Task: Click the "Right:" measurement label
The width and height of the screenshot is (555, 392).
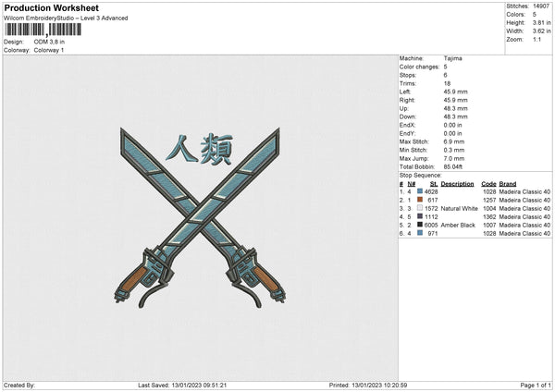Action: (x=407, y=100)
